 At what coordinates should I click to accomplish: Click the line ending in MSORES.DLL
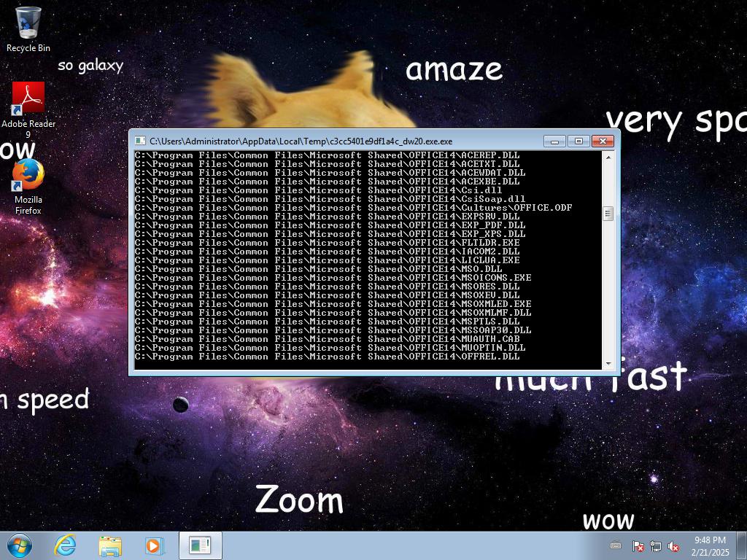pyautogui.click(x=327, y=286)
